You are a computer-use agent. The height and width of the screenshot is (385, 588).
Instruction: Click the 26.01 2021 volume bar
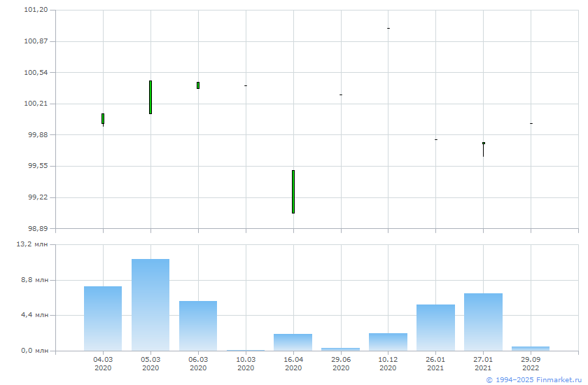(435, 328)
